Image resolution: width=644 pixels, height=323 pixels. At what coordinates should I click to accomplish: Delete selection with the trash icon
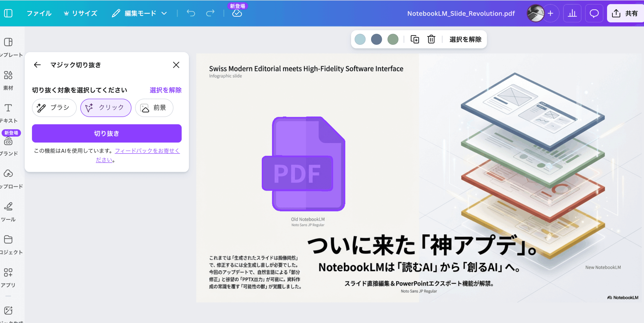[431, 39]
